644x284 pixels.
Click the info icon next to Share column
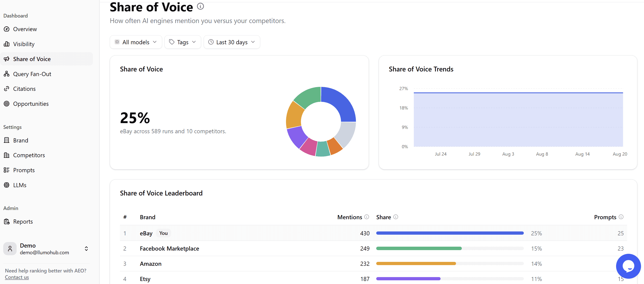click(396, 217)
